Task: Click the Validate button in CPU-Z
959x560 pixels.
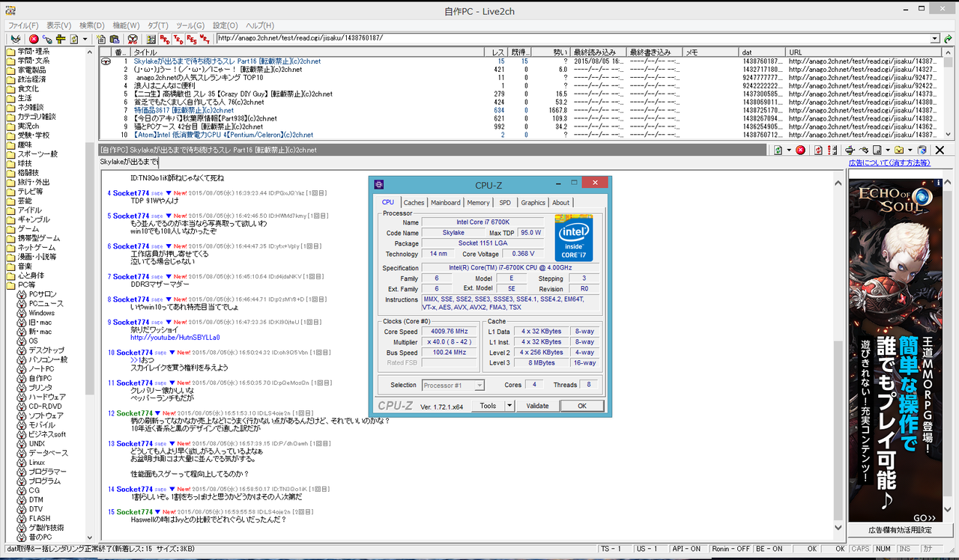Action: tap(537, 406)
